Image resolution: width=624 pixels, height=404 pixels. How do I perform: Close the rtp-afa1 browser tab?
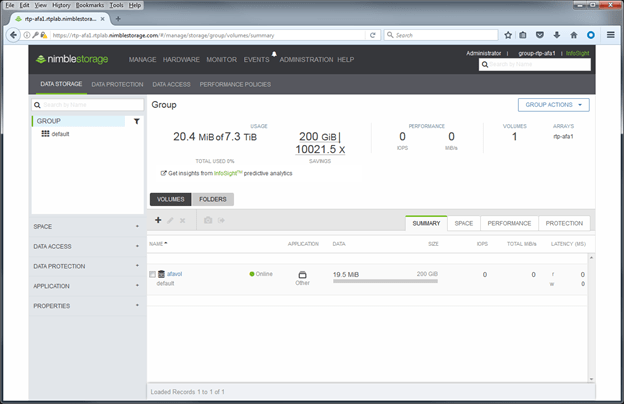(x=102, y=19)
